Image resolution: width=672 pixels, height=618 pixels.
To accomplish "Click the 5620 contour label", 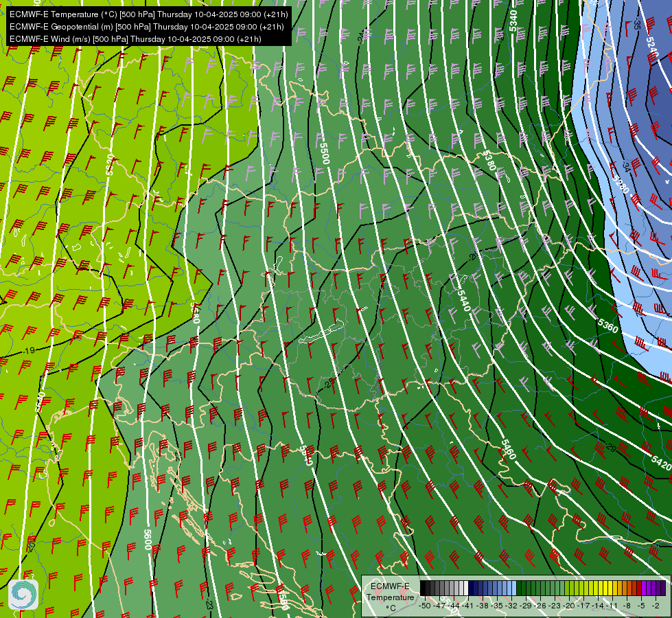I will tap(110, 165).
